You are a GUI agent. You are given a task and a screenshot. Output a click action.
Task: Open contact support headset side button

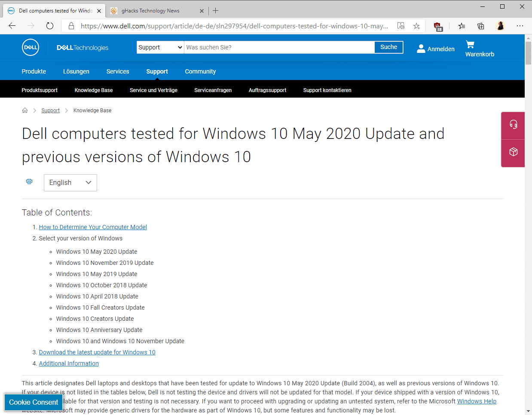[513, 125]
